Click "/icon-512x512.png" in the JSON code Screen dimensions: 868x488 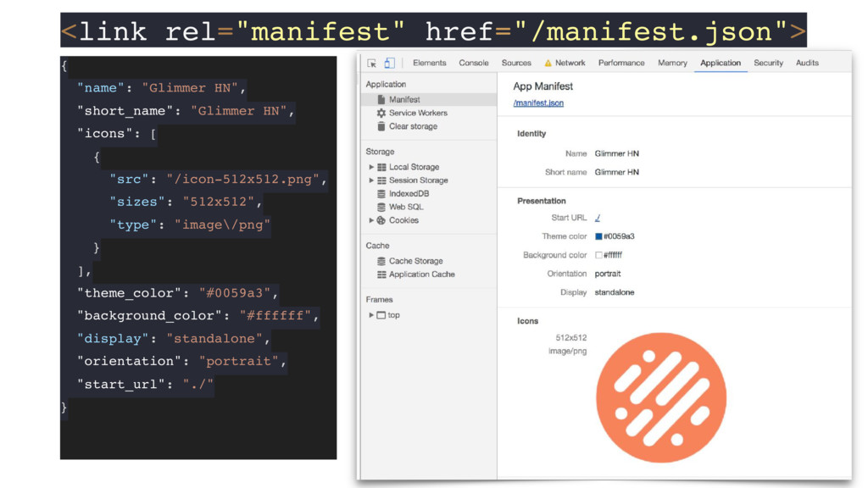click(243, 180)
